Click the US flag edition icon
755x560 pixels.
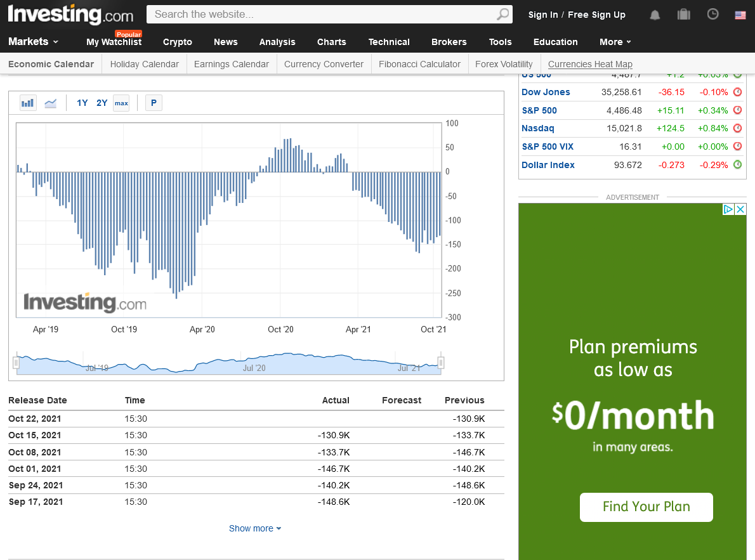(740, 15)
